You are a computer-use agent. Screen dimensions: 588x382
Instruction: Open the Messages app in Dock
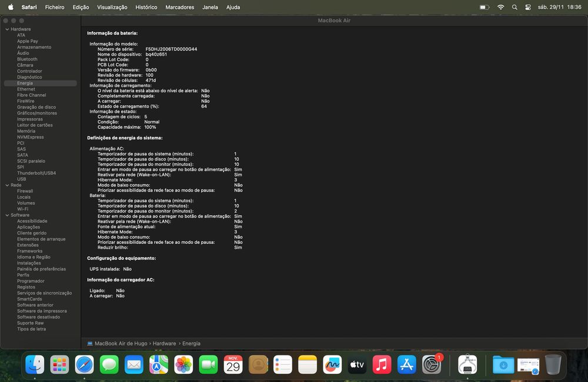(109, 364)
